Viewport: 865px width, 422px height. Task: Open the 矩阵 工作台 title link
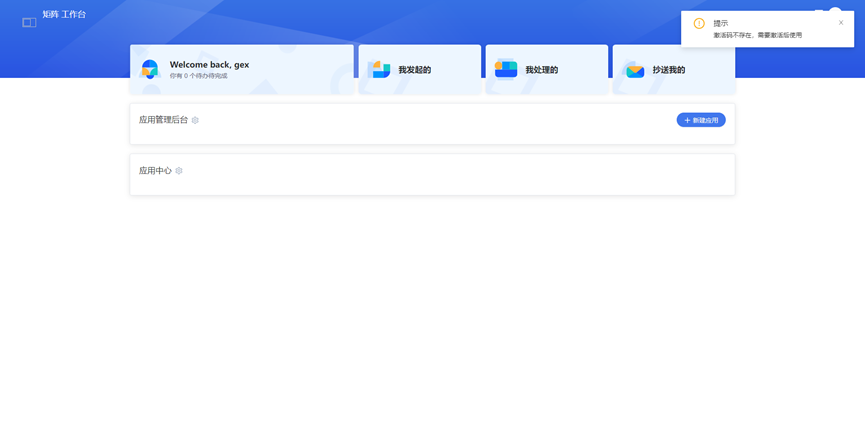pyautogui.click(x=65, y=14)
